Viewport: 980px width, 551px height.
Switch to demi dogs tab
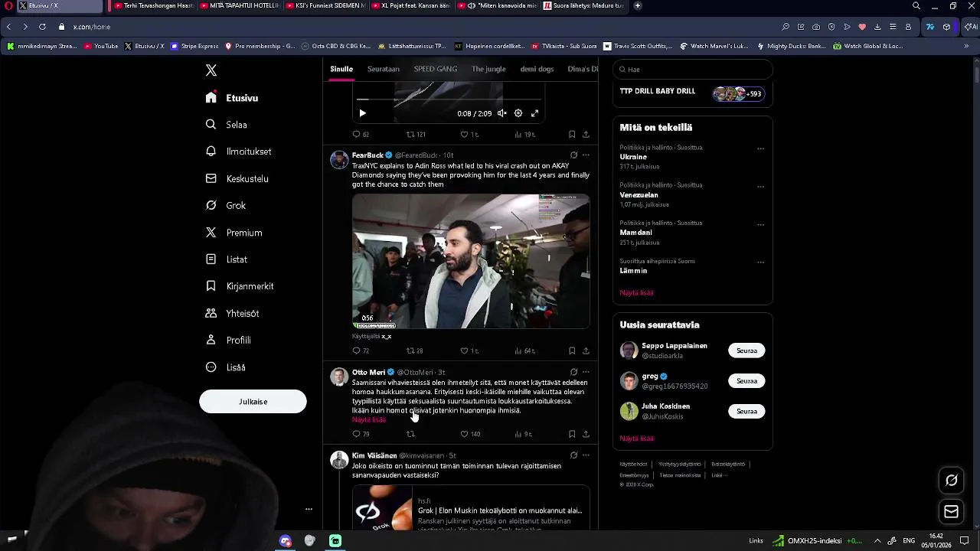(x=537, y=69)
